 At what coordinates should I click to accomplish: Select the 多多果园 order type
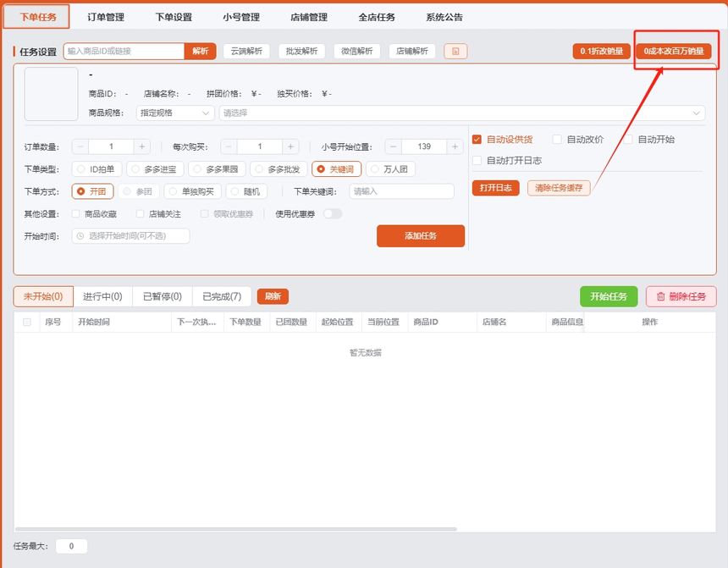(217, 169)
